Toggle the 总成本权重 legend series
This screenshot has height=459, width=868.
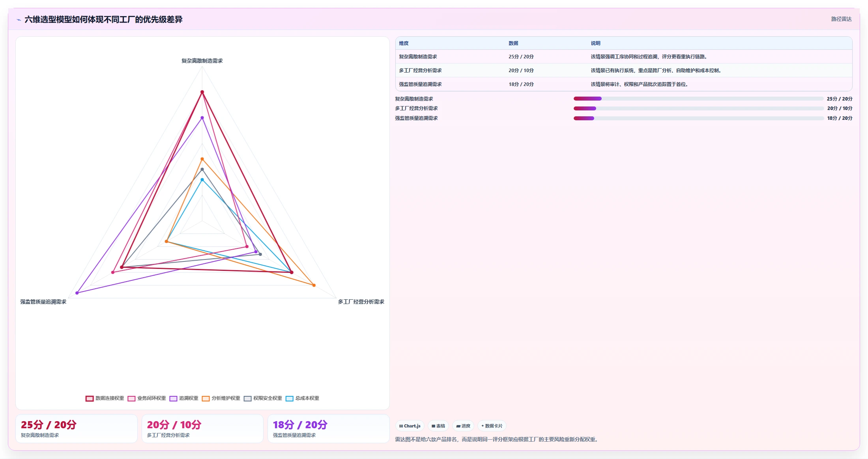coord(302,398)
